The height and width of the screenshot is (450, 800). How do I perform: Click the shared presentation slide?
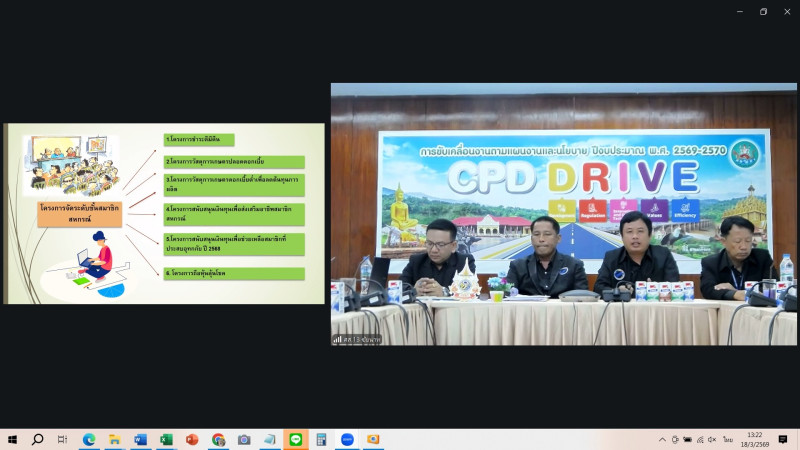[164, 213]
